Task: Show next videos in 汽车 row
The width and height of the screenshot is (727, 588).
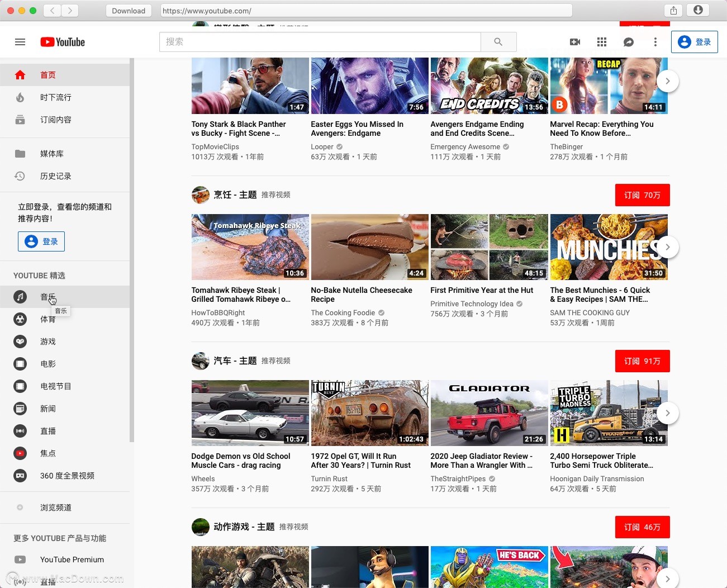Action: (x=667, y=413)
